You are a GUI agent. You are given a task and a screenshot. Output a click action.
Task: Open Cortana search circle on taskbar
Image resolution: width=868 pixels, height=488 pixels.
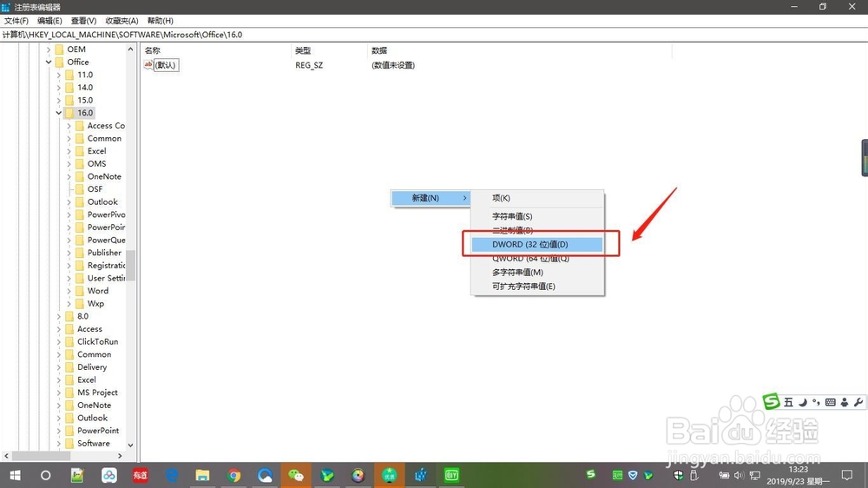[45, 475]
